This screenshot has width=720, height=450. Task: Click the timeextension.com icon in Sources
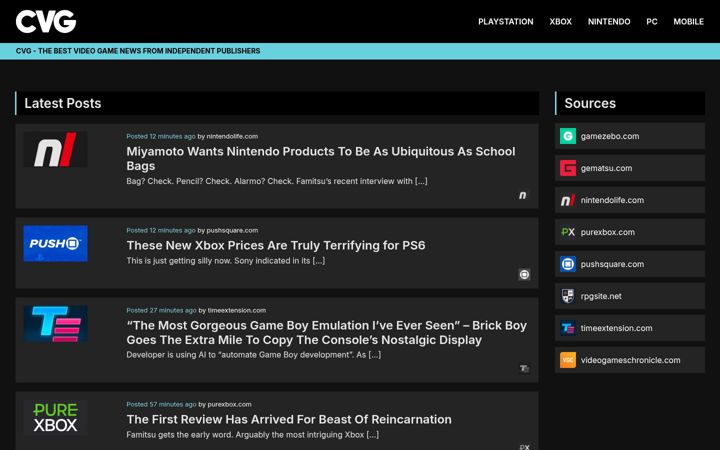(568, 328)
